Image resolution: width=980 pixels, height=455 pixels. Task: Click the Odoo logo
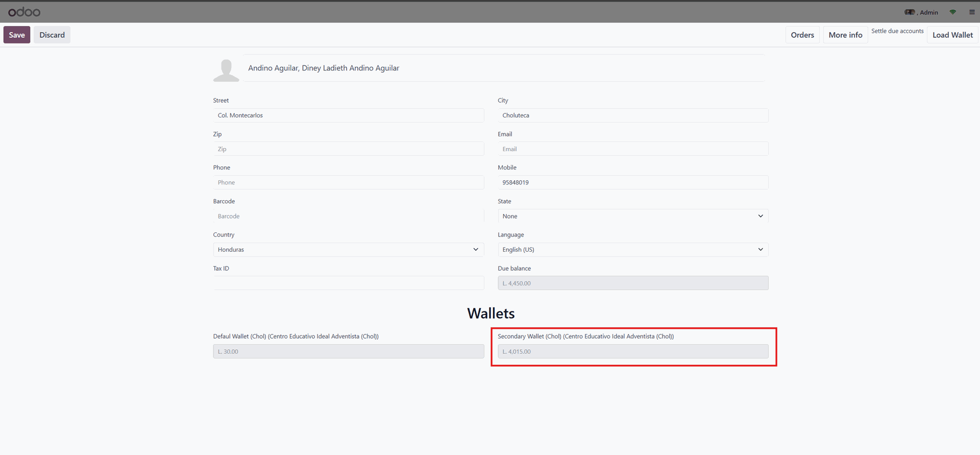coord(24,12)
